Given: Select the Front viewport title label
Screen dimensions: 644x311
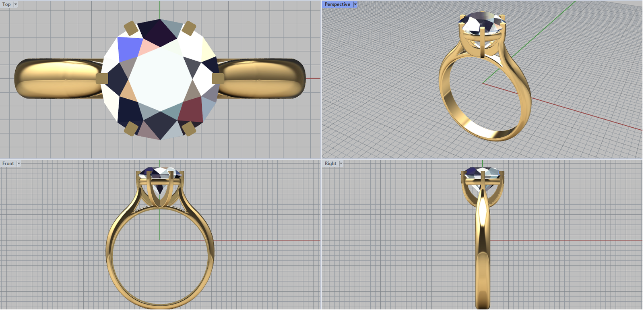Looking at the screenshot, I should coord(8,164).
